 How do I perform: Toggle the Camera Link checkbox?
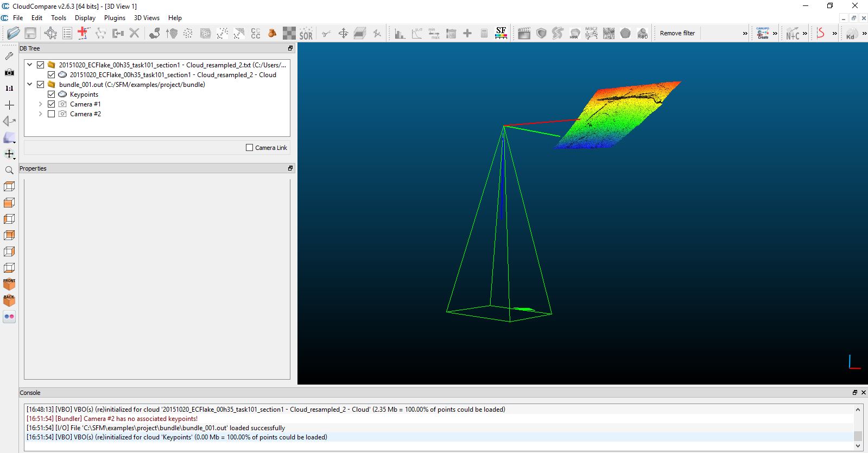250,148
